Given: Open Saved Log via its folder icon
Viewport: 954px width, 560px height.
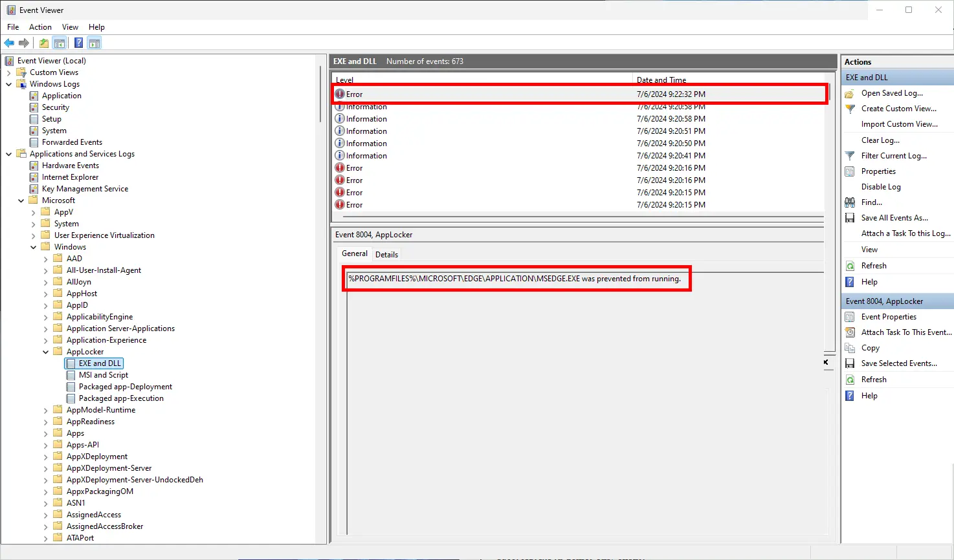Looking at the screenshot, I should coord(850,93).
